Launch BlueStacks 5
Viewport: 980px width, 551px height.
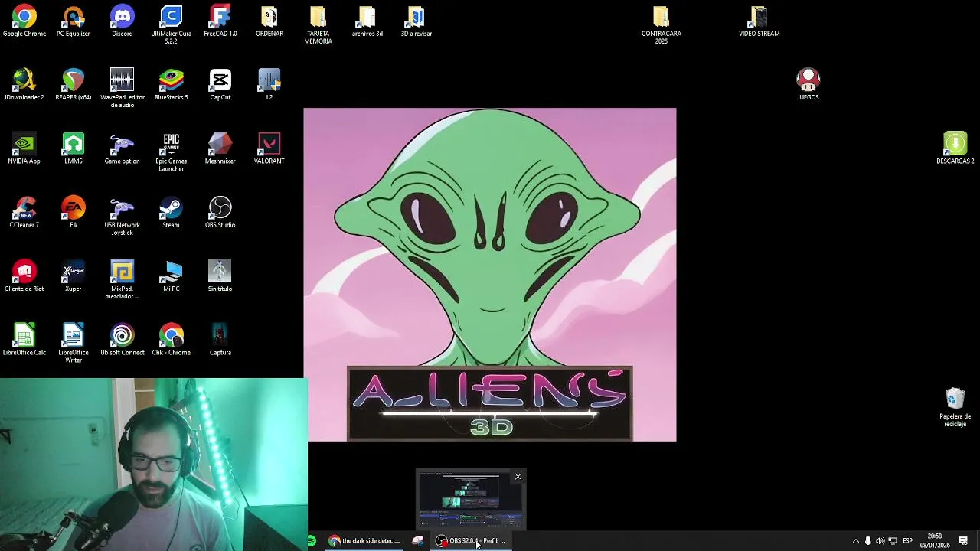(x=171, y=85)
